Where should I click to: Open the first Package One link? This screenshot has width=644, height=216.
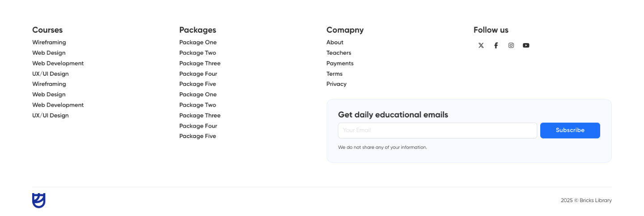[x=198, y=43]
